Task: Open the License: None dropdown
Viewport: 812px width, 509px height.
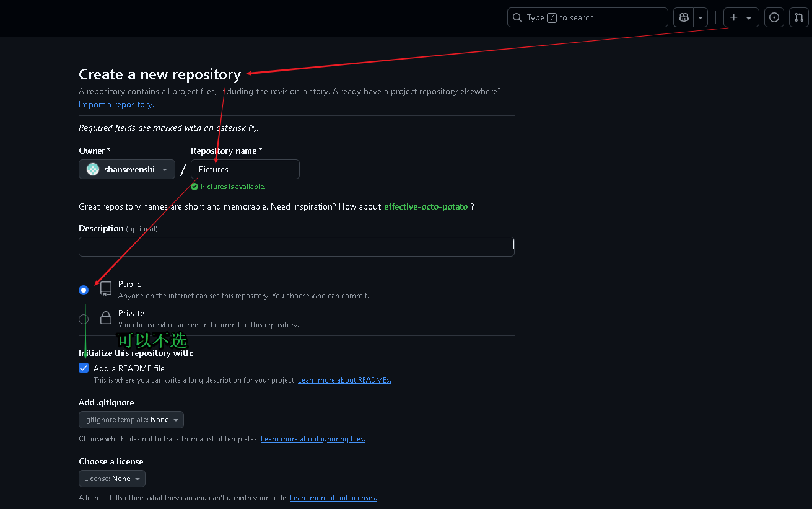Action: (x=112, y=479)
